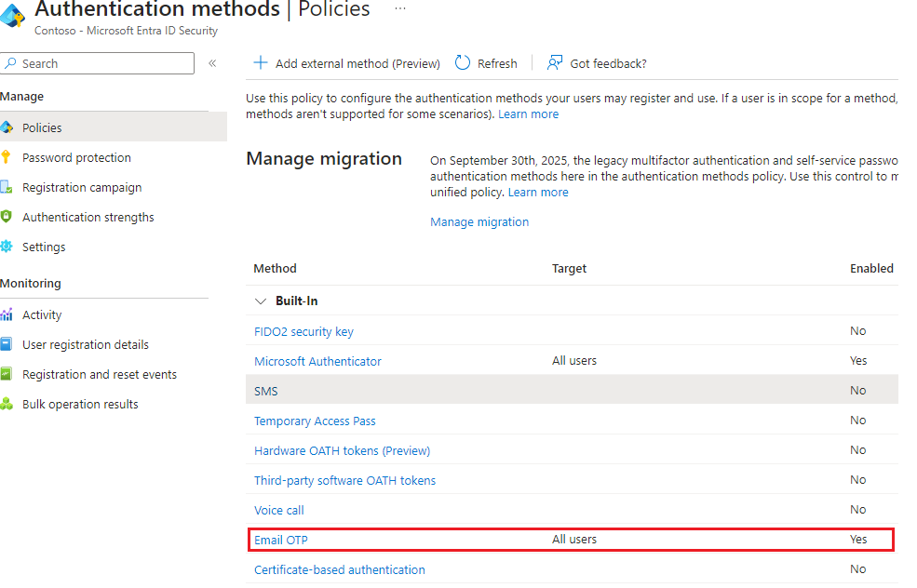Viewport: 917px width, 588px height.
Task: Select the SMS method row
Action: click(x=572, y=390)
